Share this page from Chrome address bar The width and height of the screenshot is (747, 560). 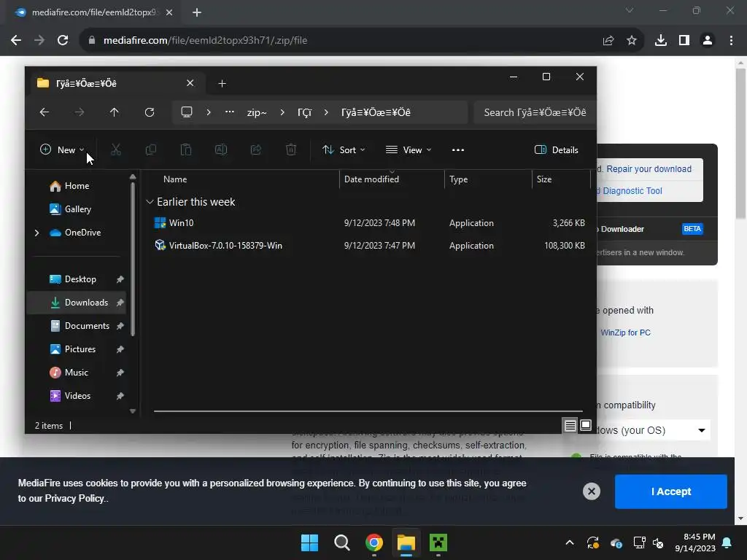click(608, 41)
